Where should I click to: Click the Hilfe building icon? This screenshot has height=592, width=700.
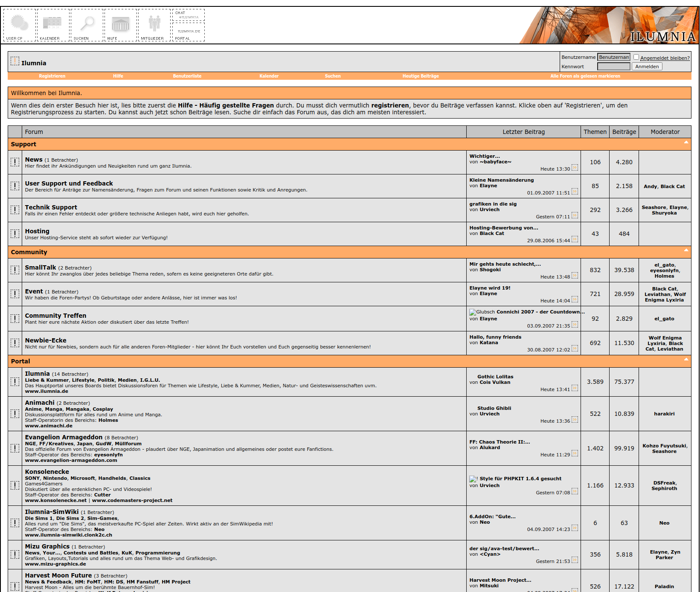click(x=120, y=25)
